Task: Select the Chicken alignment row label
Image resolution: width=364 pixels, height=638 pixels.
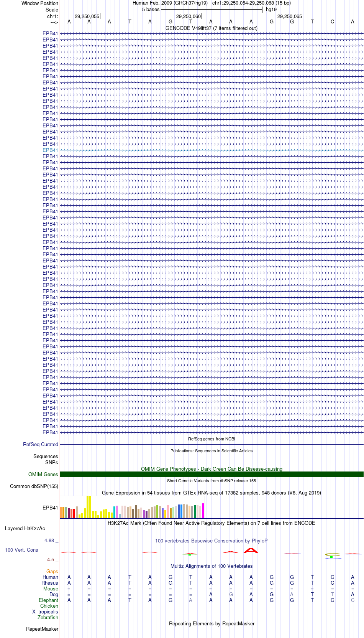Action: coord(49,606)
